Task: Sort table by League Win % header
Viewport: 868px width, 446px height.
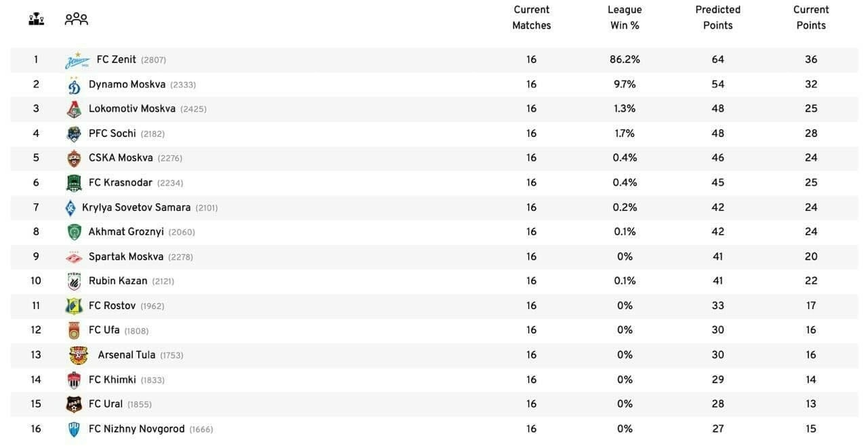Action: pyautogui.click(x=625, y=18)
